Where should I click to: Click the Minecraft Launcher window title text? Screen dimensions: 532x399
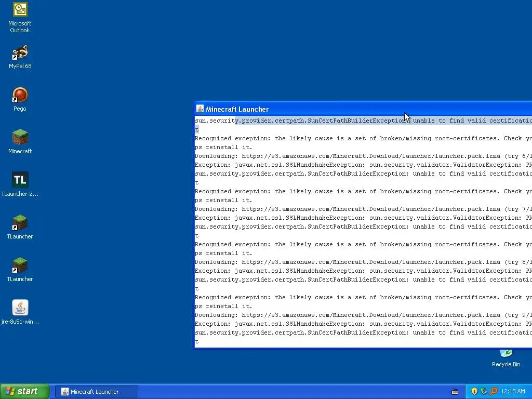237,109
